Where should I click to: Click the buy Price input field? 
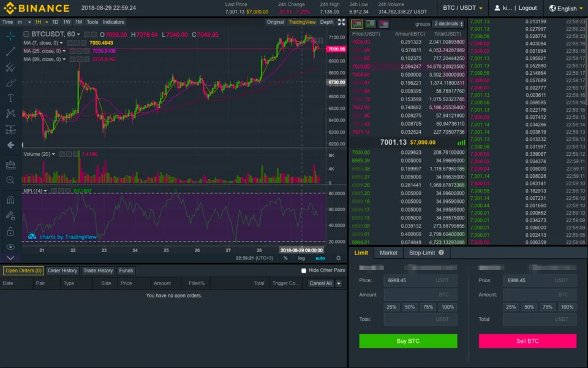point(420,280)
